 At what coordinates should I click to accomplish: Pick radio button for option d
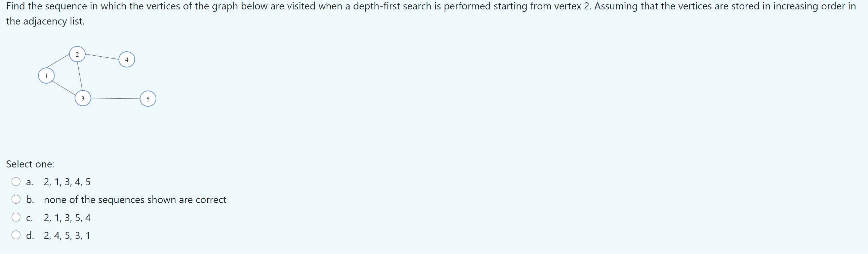[x=16, y=235]
